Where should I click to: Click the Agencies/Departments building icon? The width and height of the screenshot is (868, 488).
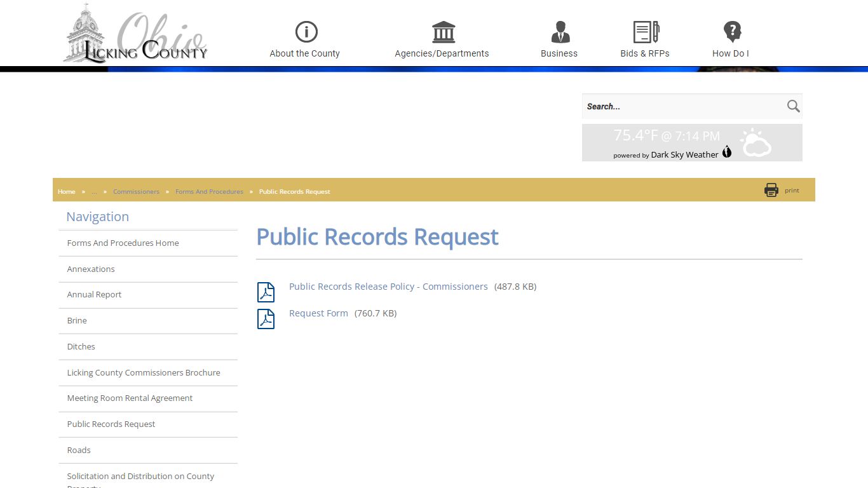click(x=444, y=32)
